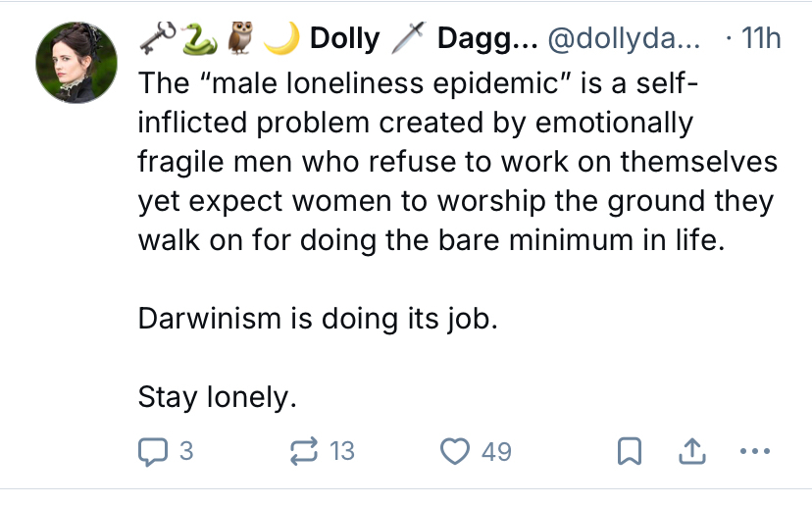The image size is (812, 505).
Task: Click the "Stay lonely." text line
Action: point(217,397)
